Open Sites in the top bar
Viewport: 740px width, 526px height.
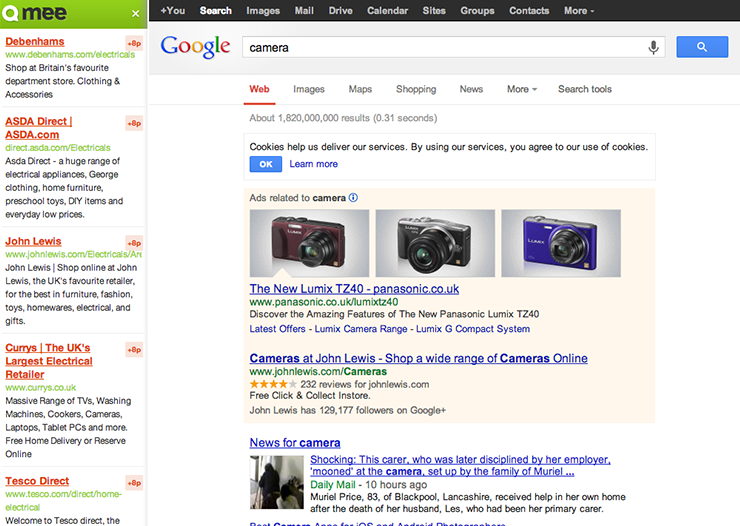coord(434,10)
